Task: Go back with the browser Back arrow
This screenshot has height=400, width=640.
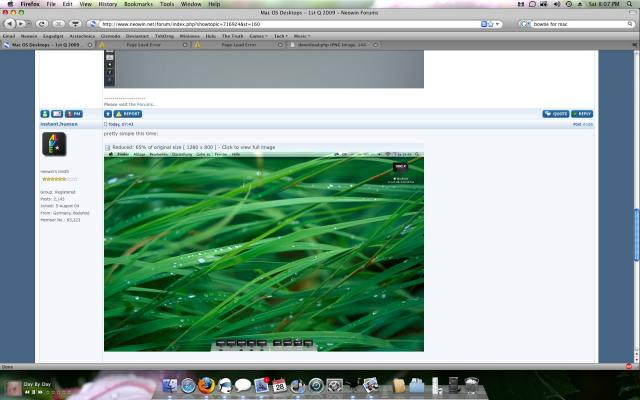Action: [9, 24]
